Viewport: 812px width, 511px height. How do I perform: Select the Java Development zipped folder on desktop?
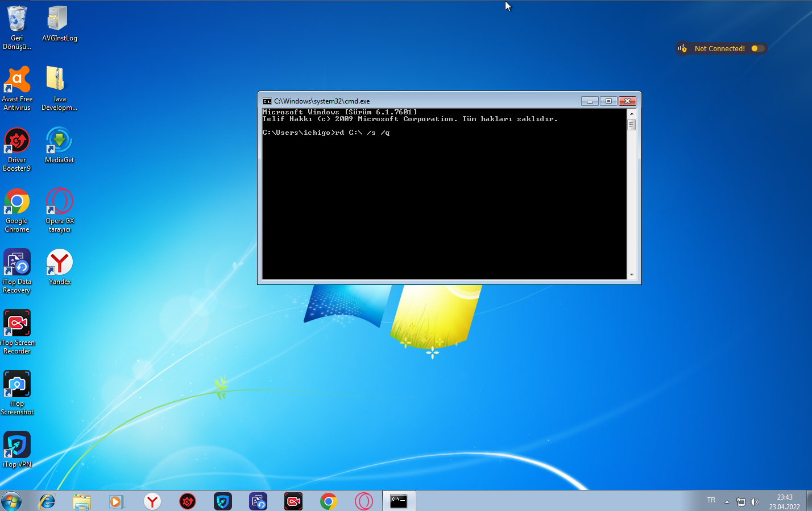point(59,88)
